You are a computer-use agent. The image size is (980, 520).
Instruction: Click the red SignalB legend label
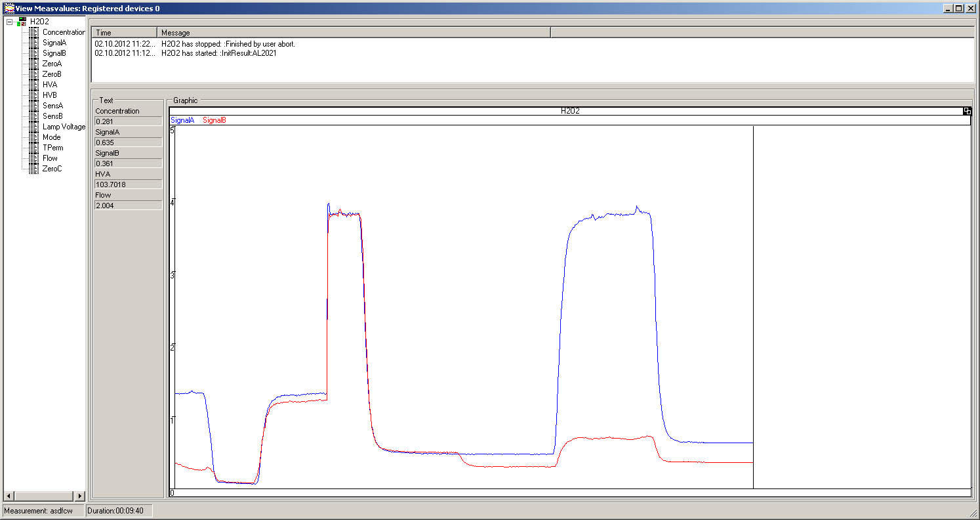[x=214, y=120]
